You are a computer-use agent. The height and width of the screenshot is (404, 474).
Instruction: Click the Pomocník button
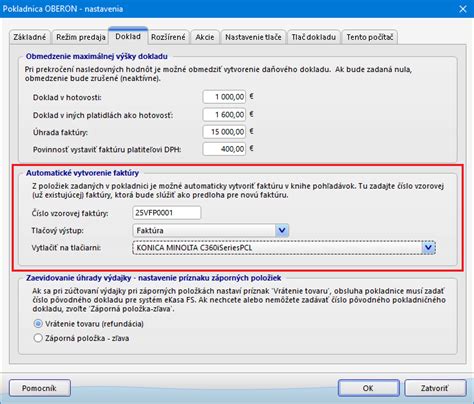40,388
